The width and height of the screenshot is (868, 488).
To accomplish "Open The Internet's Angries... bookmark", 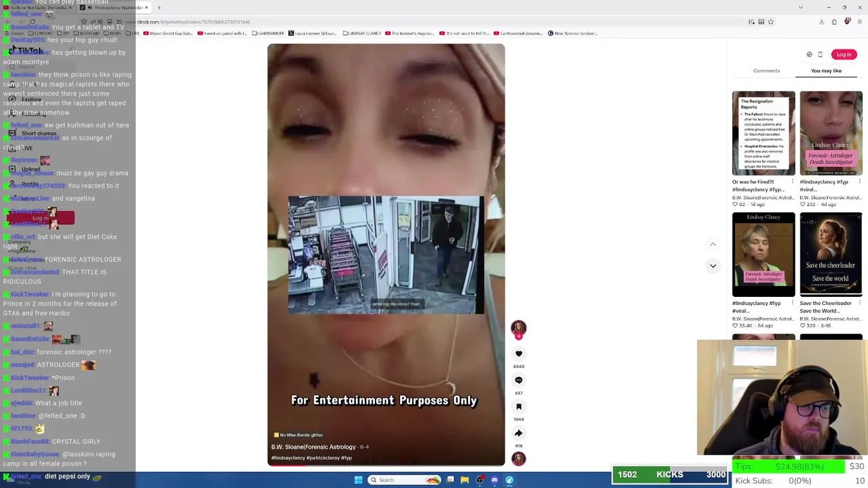I will tap(411, 33).
